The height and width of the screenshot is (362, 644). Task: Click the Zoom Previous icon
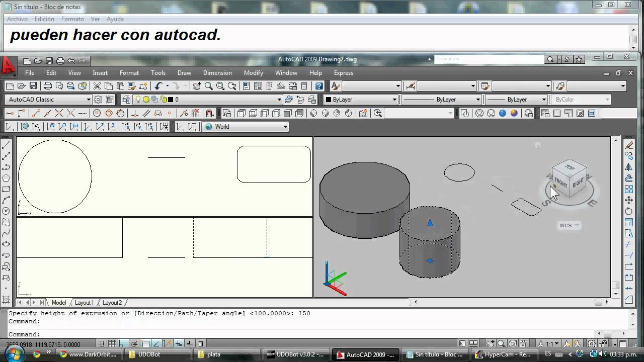click(x=232, y=86)
